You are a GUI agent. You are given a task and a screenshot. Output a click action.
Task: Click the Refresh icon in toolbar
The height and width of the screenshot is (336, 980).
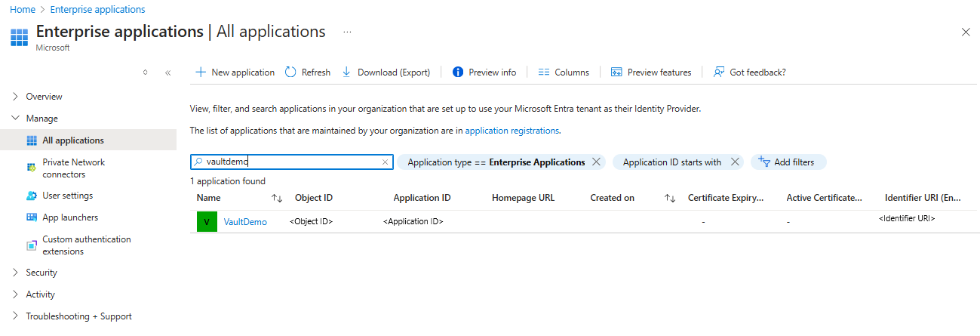[290, 72]
